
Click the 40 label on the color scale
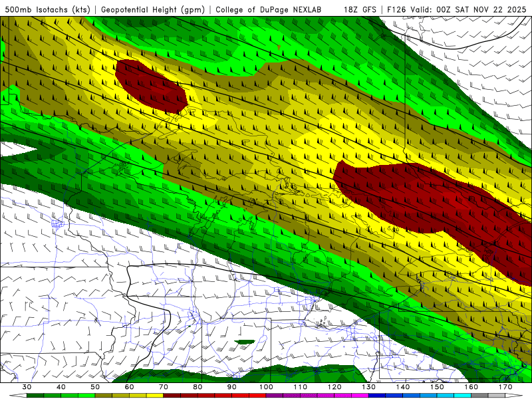click(x=61, y=387)
